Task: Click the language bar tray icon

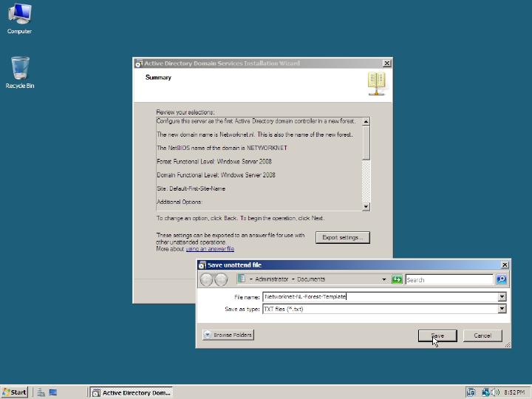Action: [471, 392]
